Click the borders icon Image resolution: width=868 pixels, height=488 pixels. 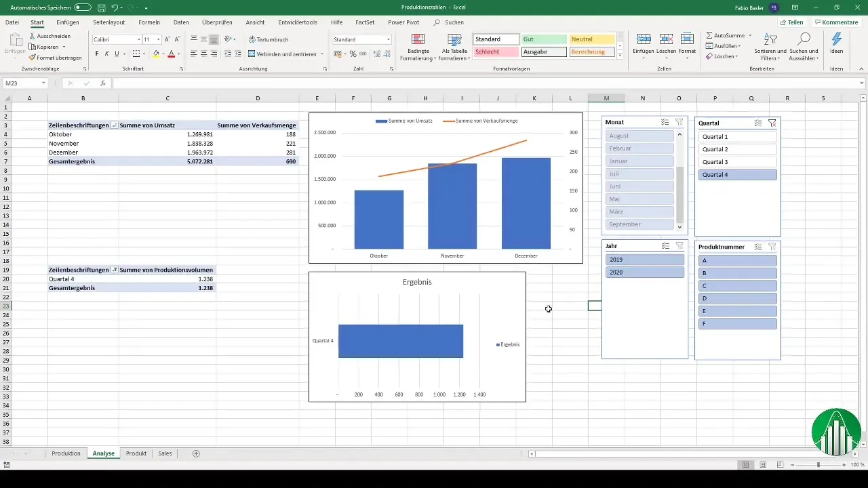[x=136, y=54]
